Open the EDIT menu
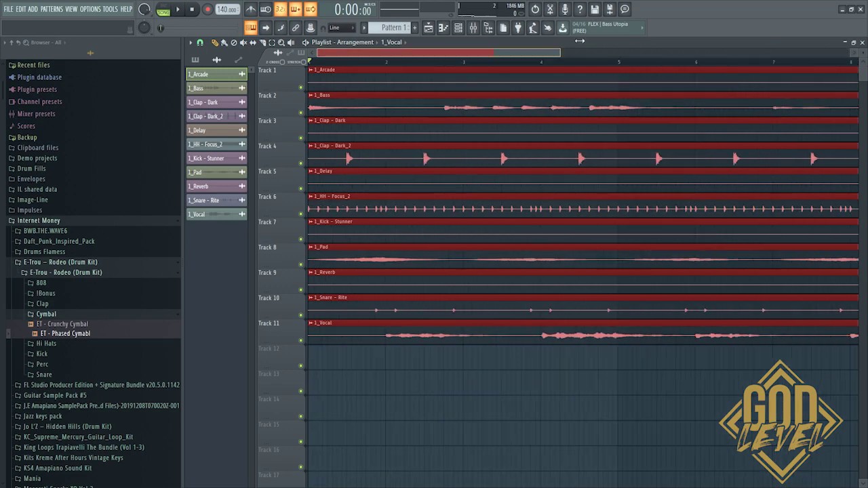868x488 pixels. (x=21, y=9)
